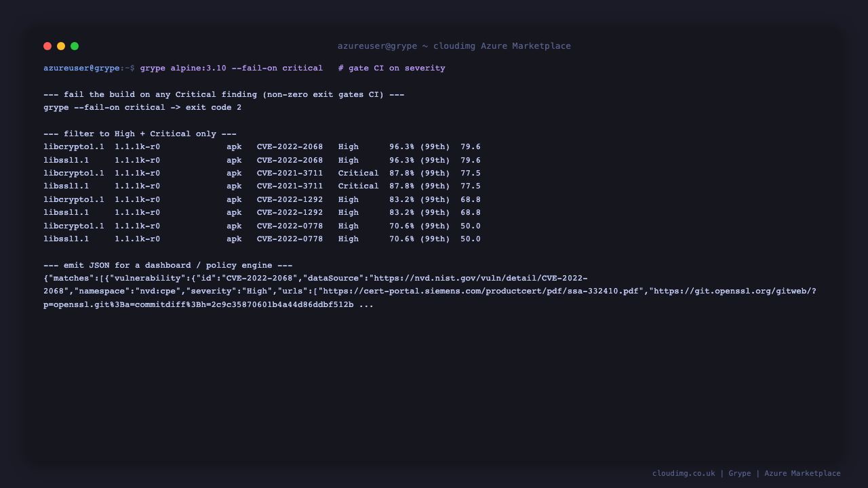Click the line 'grype --fail-on critical -> exit code 2'

(142, 108)
